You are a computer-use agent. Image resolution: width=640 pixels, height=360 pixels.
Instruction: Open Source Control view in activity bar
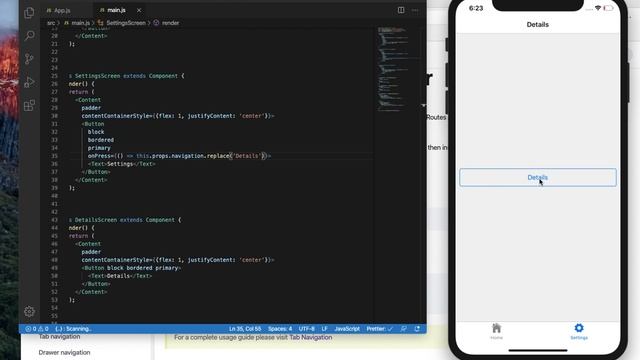click(29, 59)
